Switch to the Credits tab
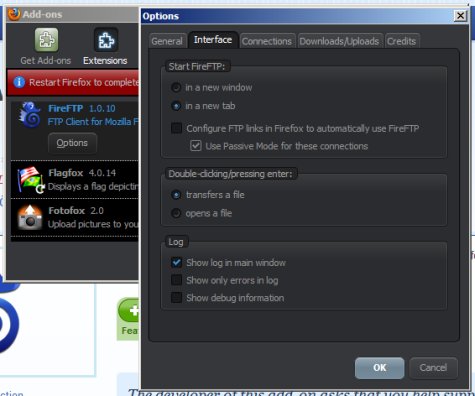475x396 pixels. [x=402, y=41]
